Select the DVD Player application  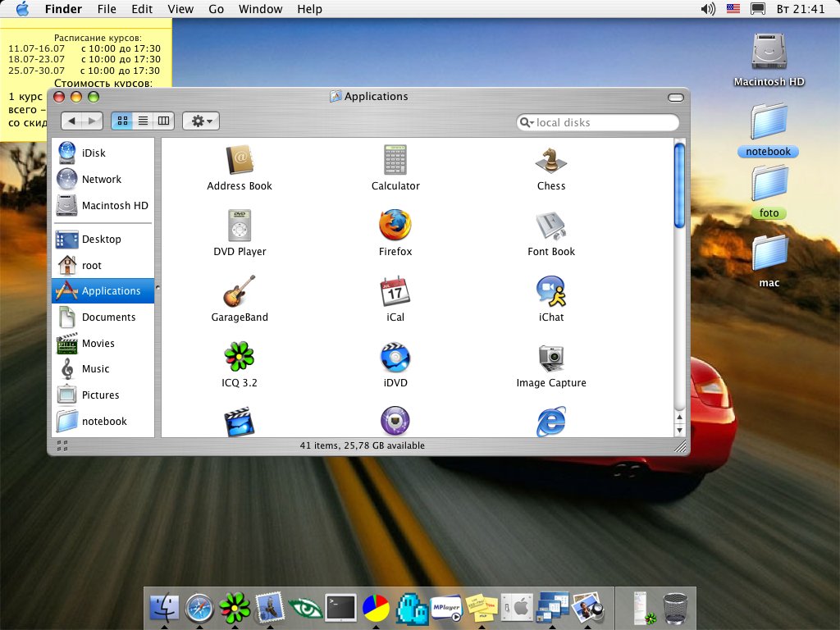(x=240, y=226)
